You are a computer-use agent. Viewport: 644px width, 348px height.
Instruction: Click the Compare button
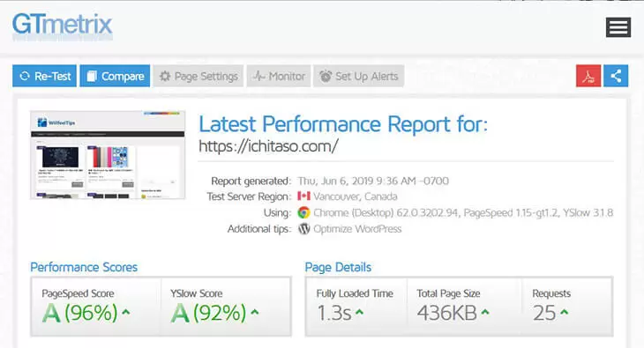pos(115,76)
